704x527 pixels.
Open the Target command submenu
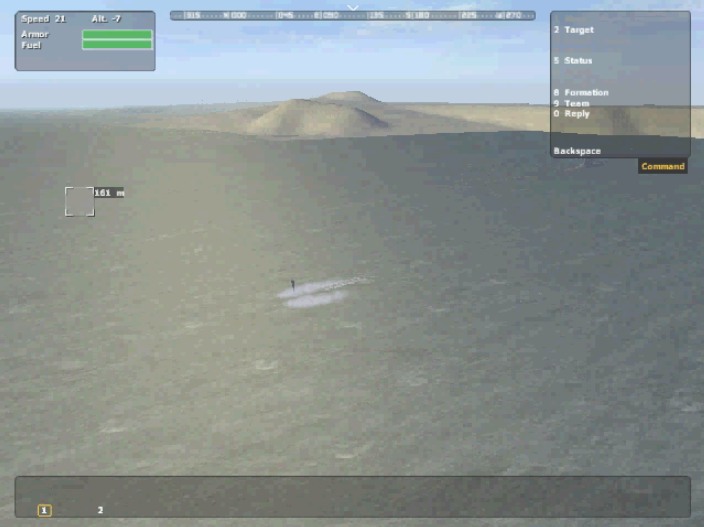click(x=574, y=30)
